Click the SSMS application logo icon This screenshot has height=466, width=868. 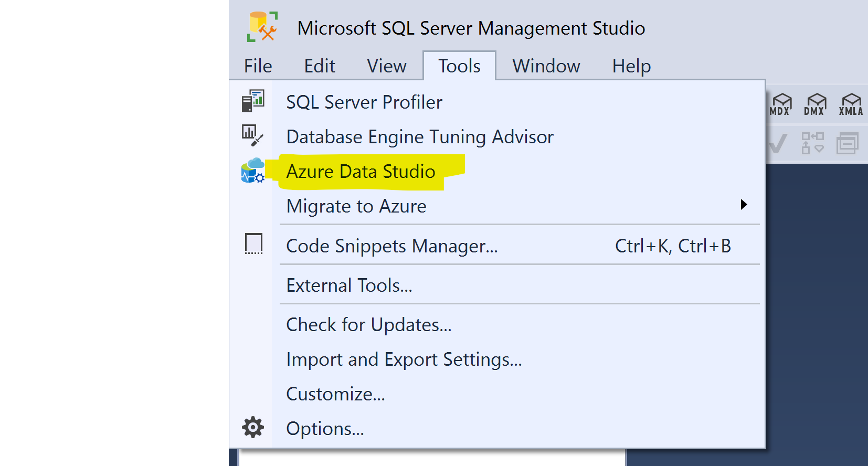(x=262, y=27)
